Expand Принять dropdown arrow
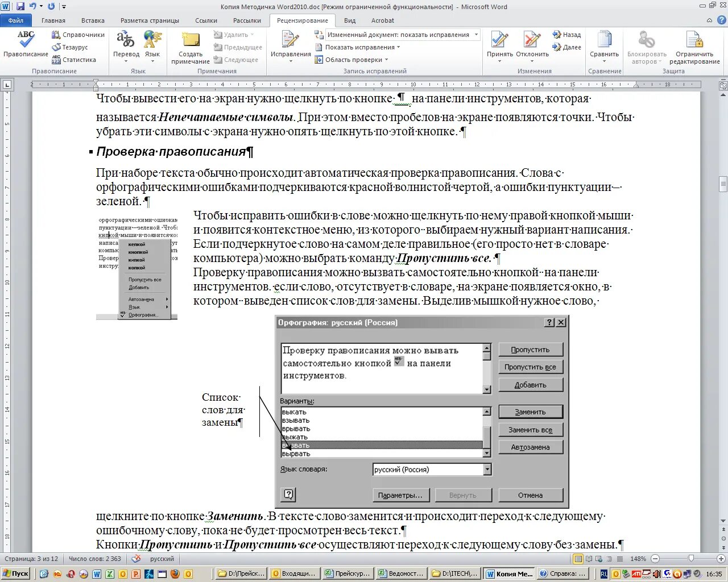728x582 pixels. pyautogui.click(x=499, y=61)
